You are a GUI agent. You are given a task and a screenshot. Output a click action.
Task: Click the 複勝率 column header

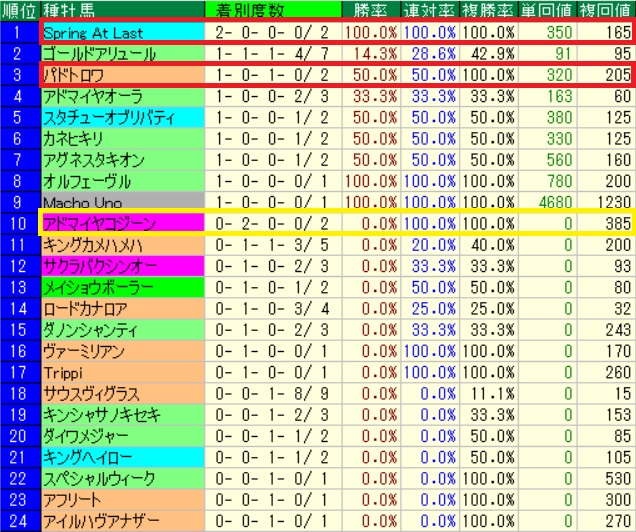[x=488, y=11]
